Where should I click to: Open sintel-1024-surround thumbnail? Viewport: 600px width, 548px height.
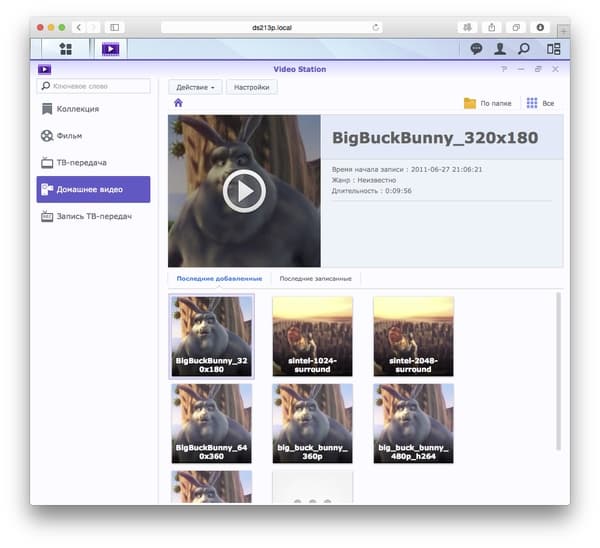point(312,336)
